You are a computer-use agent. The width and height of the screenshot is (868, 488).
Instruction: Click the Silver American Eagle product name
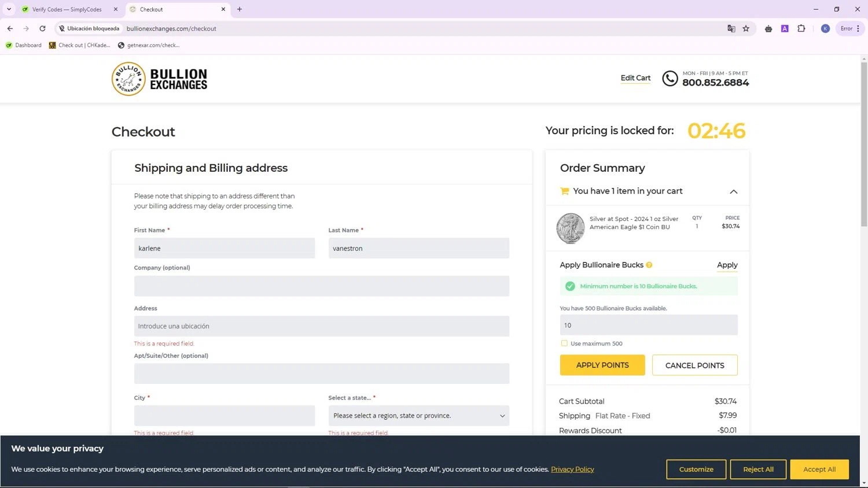coord(634,223)
